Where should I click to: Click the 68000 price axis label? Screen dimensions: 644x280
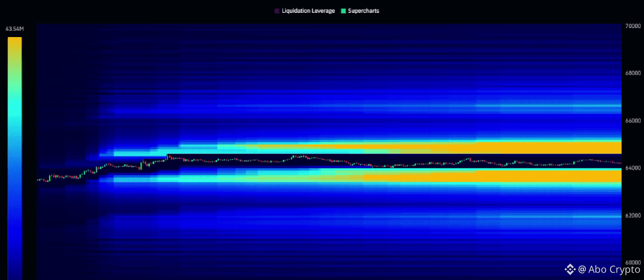click(x=632, y=73)
